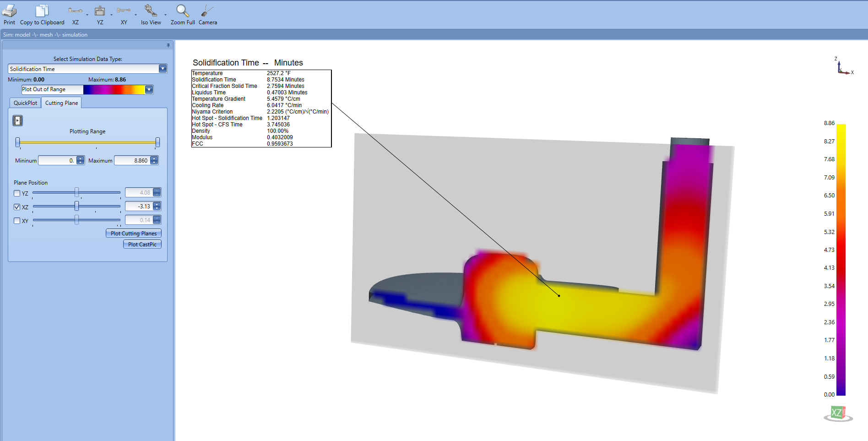This screenshot has width=868, height=441.
Task: Click the 8.86 label on color scale
Action: click(x=829, y=123)
